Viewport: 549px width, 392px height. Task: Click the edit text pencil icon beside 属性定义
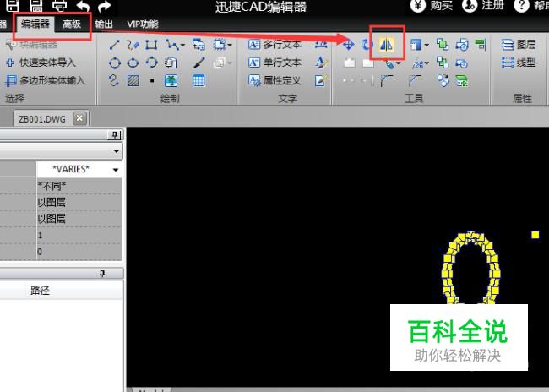[x=321, y=80]
